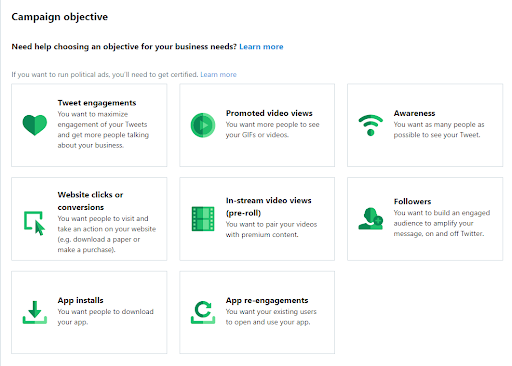Click text 'You want more people to see'

pos(272,124)
